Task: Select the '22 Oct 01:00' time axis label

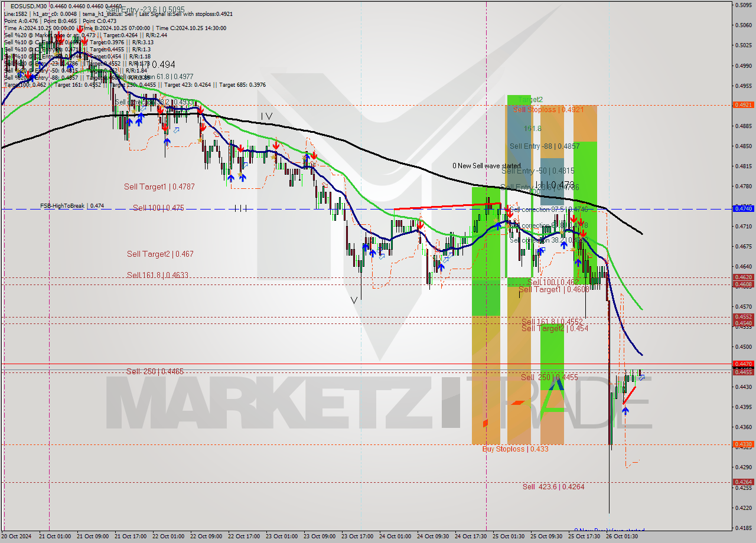Action: pos(168,537)
